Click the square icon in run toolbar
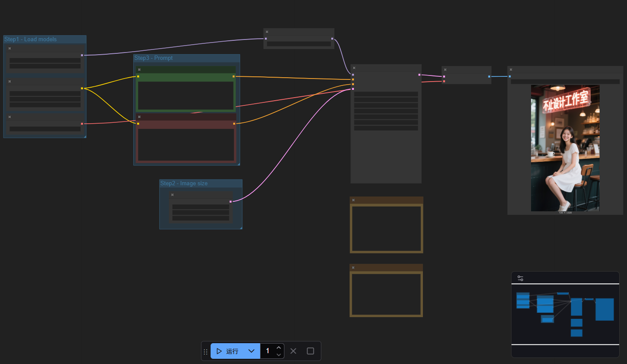 (310, 351)
